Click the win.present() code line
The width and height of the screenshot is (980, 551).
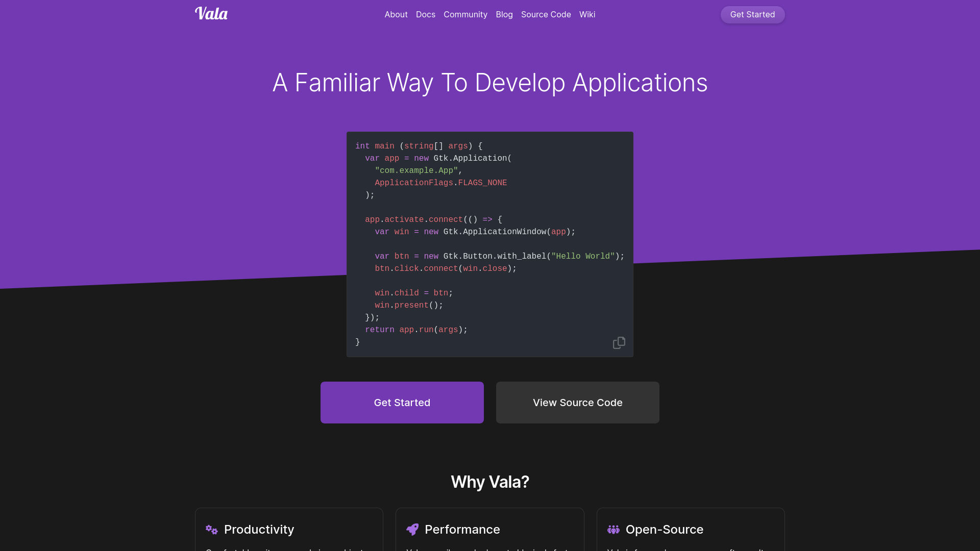tap(409, 306)
